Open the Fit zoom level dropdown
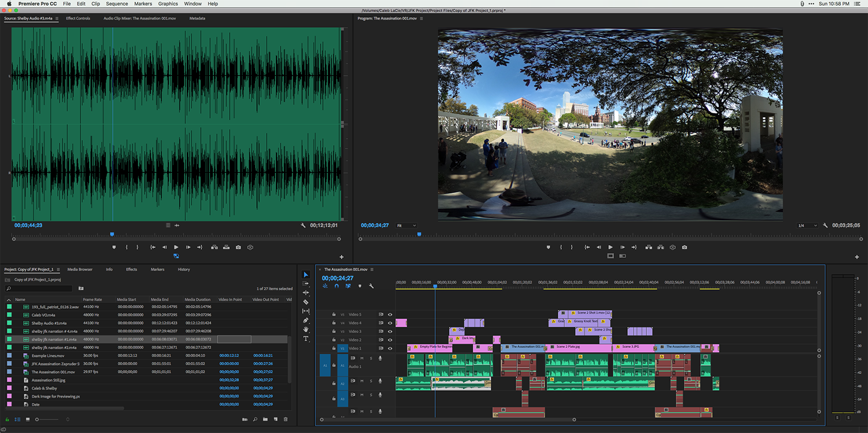868x433 pixels. click(x=407, y=225)
